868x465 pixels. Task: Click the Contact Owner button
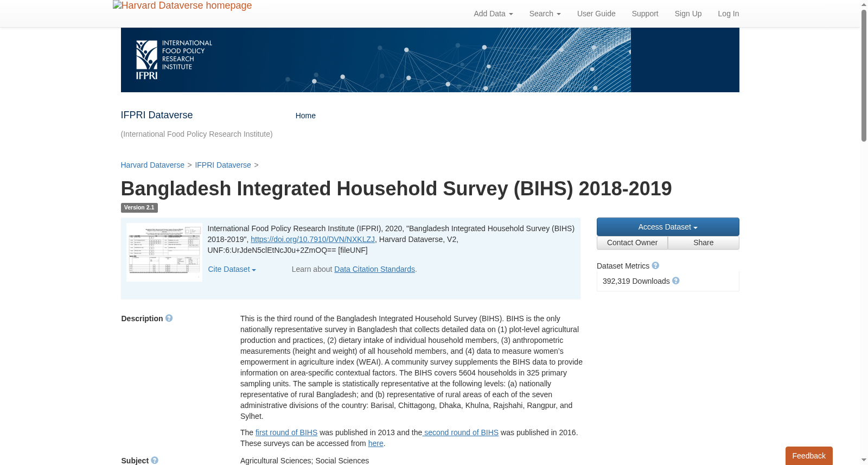tap(632, 243)
